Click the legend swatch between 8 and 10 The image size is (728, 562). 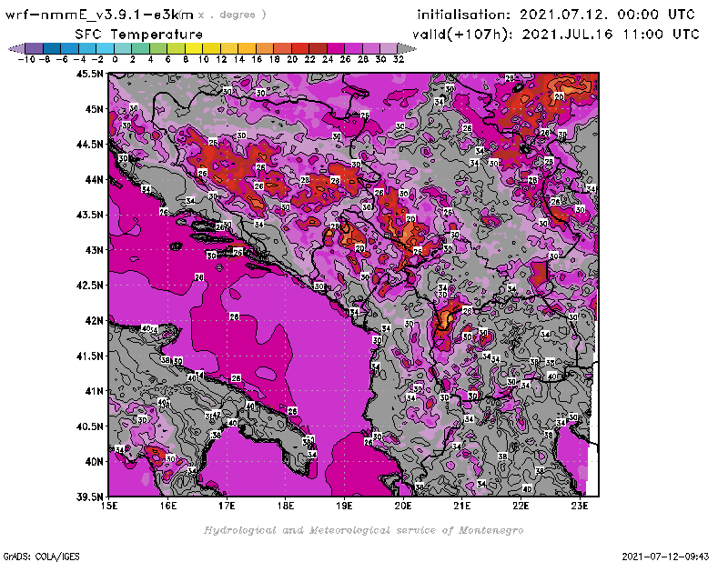click(x=194, y=48)
